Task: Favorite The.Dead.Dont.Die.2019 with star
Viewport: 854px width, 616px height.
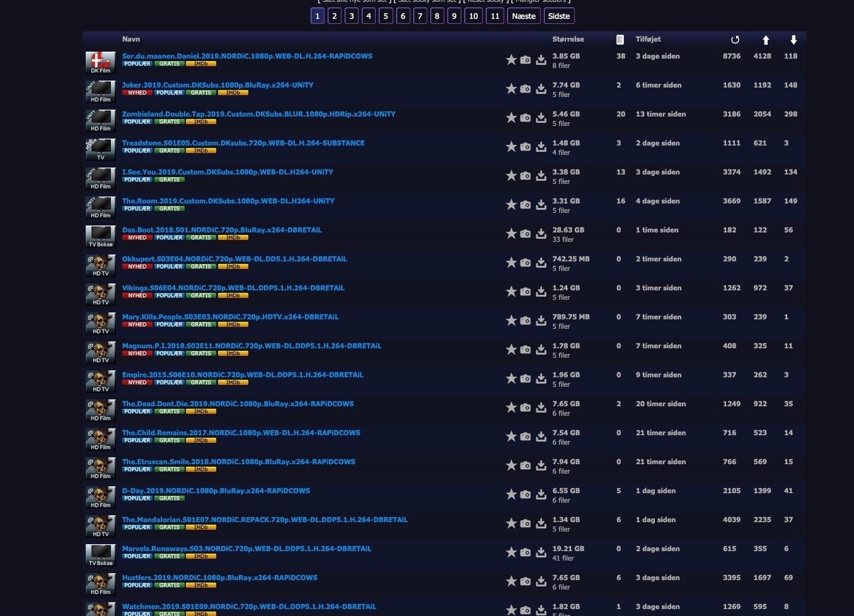Action: (511, 408)
